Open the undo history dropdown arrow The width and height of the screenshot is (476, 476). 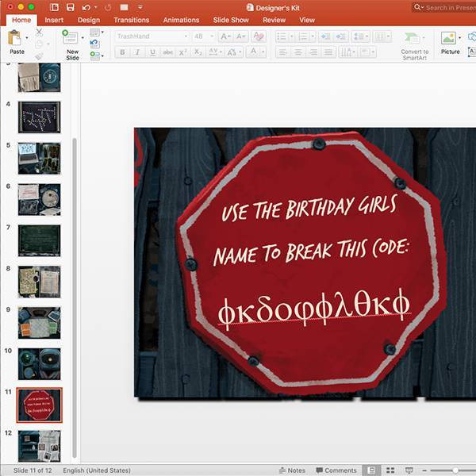pyautogui.click(x=96, y=7)
